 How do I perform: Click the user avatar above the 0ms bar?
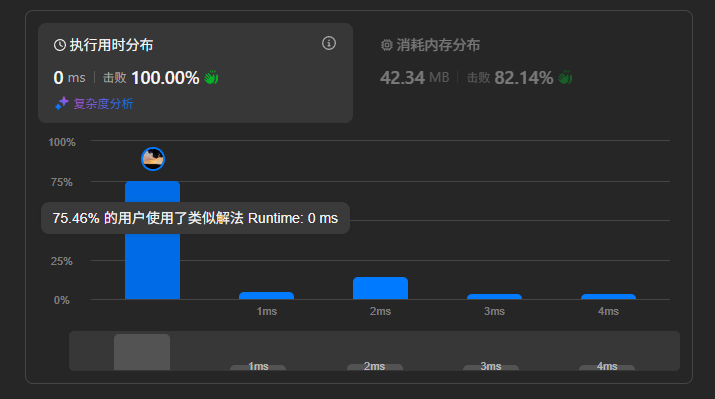click(x=153, y=159)
